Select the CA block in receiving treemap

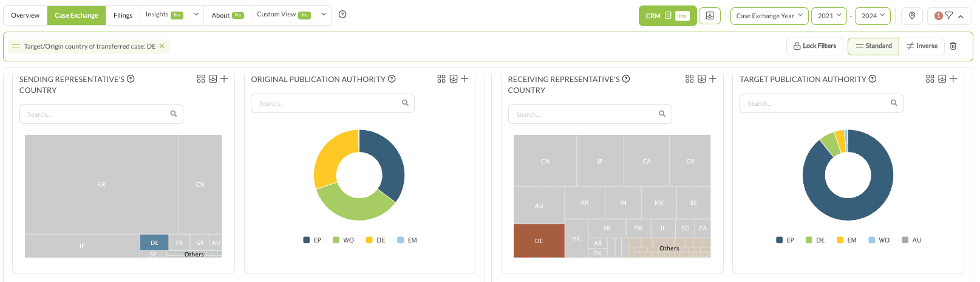pos(647,161)
